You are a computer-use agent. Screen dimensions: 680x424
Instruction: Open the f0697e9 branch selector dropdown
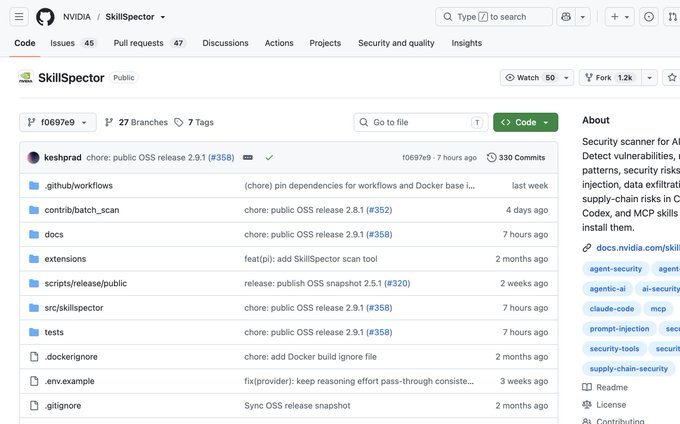click(58, 122)
